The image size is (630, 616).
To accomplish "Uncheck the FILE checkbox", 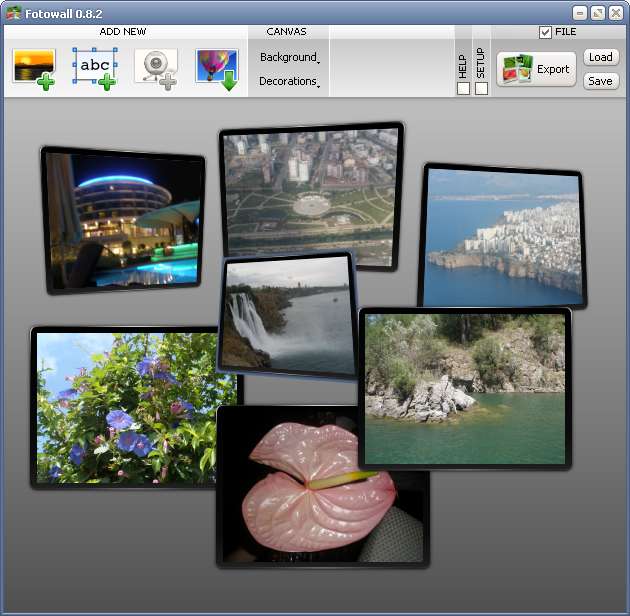I will coord(545,33).
